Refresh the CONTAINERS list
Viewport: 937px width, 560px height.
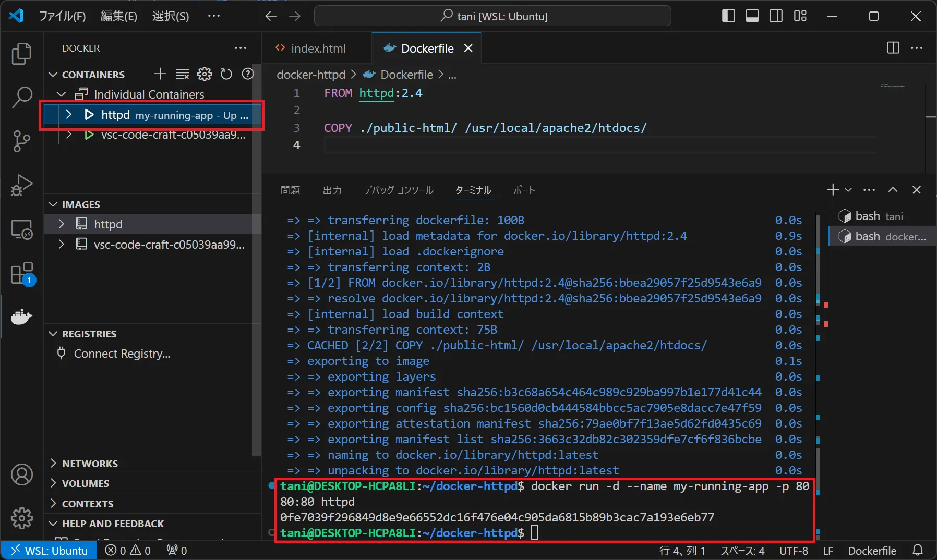click(x=226, y=74)
